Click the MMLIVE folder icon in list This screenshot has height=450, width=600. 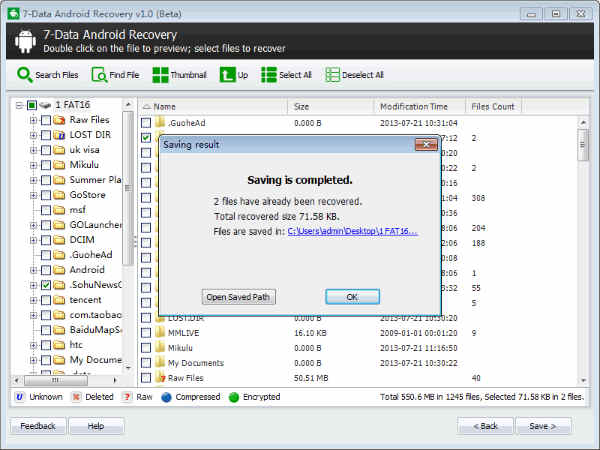pyautogui.click(x=160, y=333)
